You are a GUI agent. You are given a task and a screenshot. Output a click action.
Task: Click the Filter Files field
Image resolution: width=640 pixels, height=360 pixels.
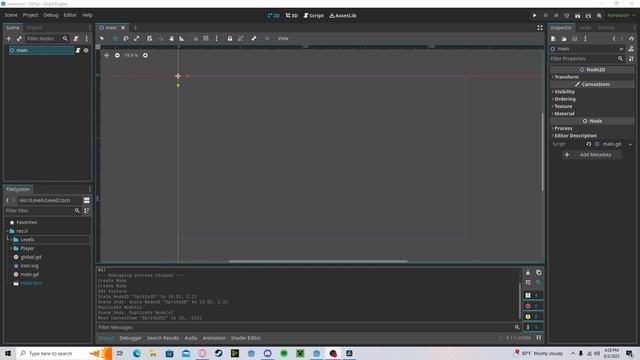click(42, 211)
